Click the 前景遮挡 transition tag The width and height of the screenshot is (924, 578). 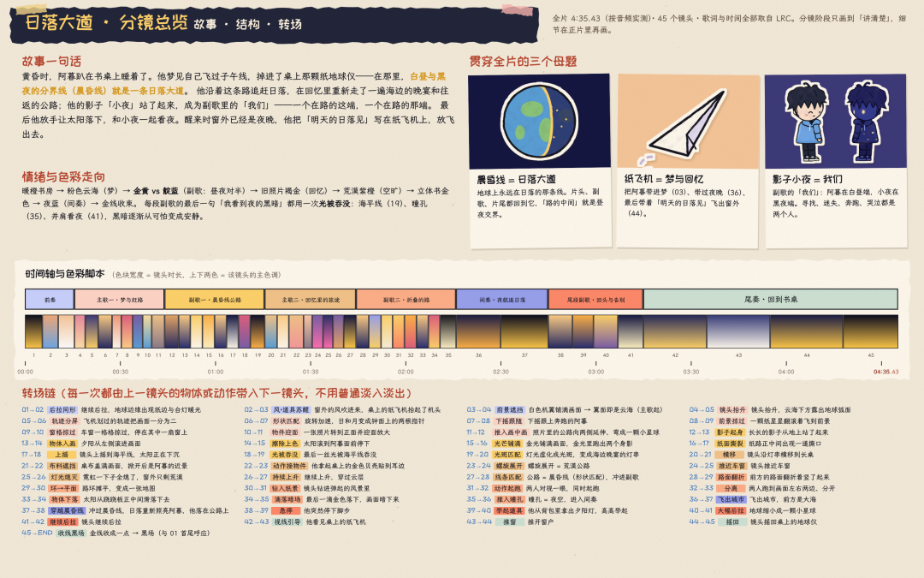(509, 410)
